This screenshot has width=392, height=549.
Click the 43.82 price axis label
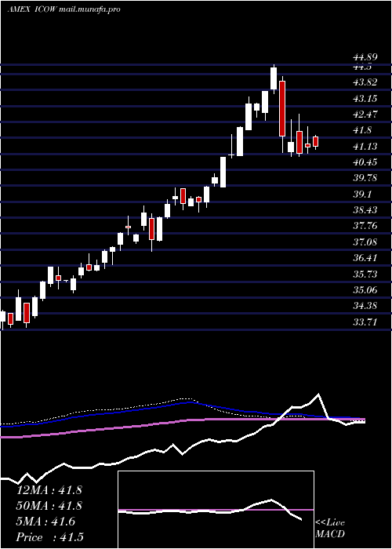pos(365,82)
